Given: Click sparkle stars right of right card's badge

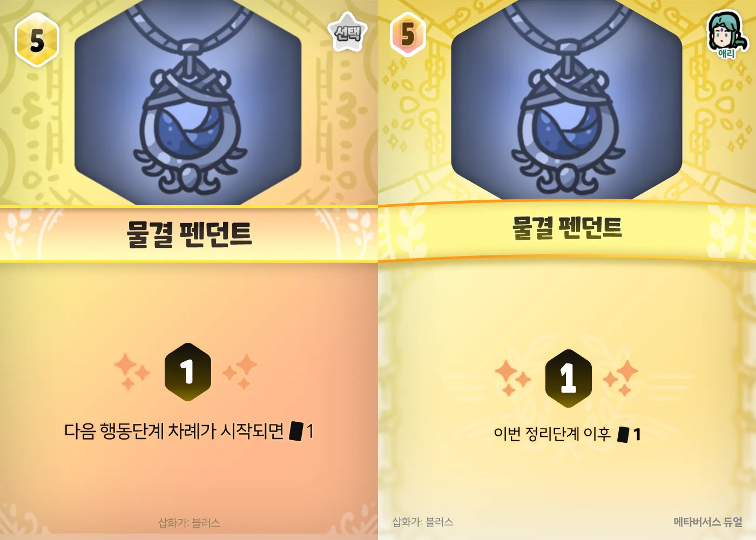Looking at the screenshot, I should (621, 378).
